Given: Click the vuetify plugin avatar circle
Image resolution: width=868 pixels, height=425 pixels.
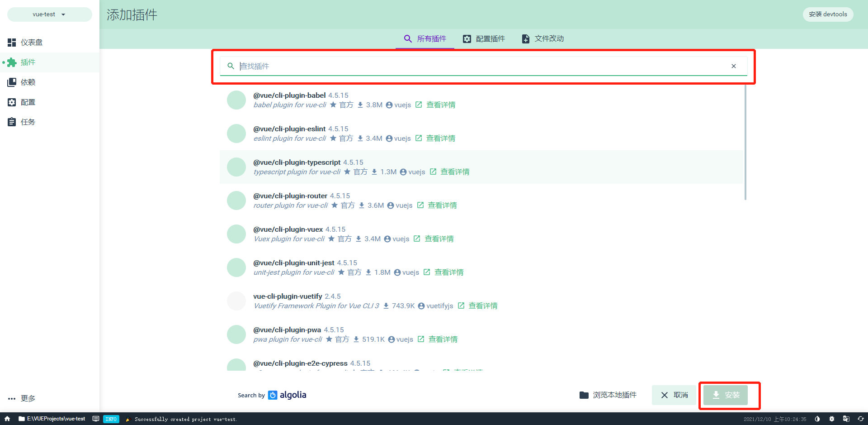Looking at the screenshot, I should (236, 301).
